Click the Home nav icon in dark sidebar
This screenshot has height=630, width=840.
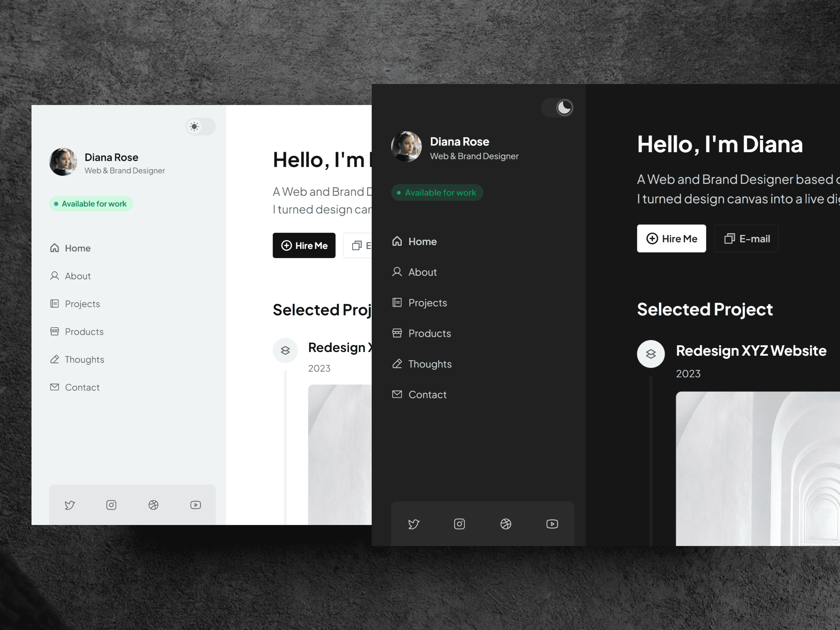click(x=397, y=241)
